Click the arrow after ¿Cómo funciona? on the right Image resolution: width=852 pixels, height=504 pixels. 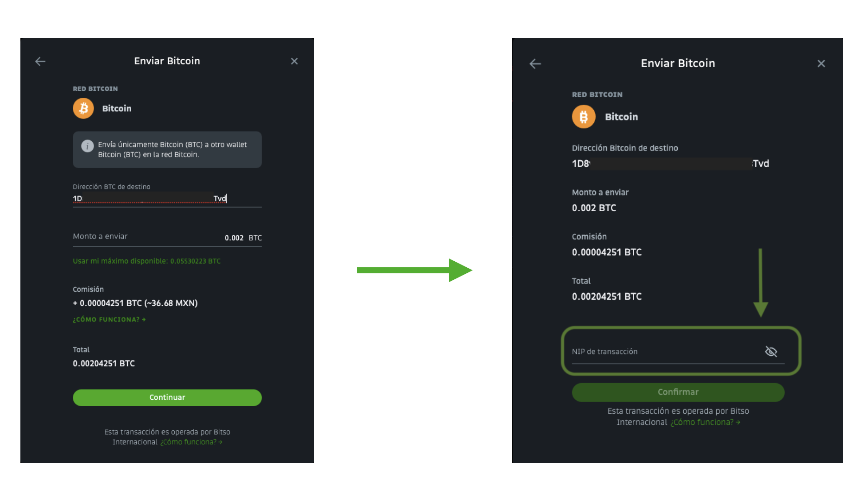click(x=738, y=422)
